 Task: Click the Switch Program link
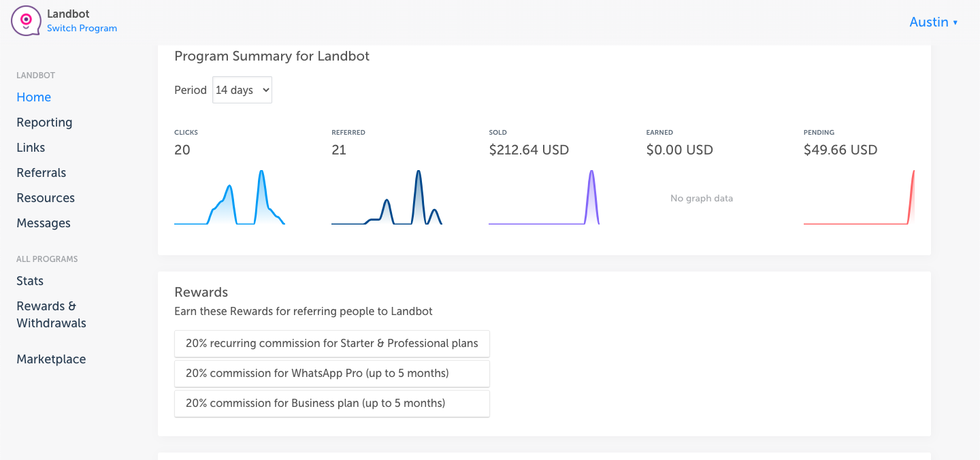[82, 29]
